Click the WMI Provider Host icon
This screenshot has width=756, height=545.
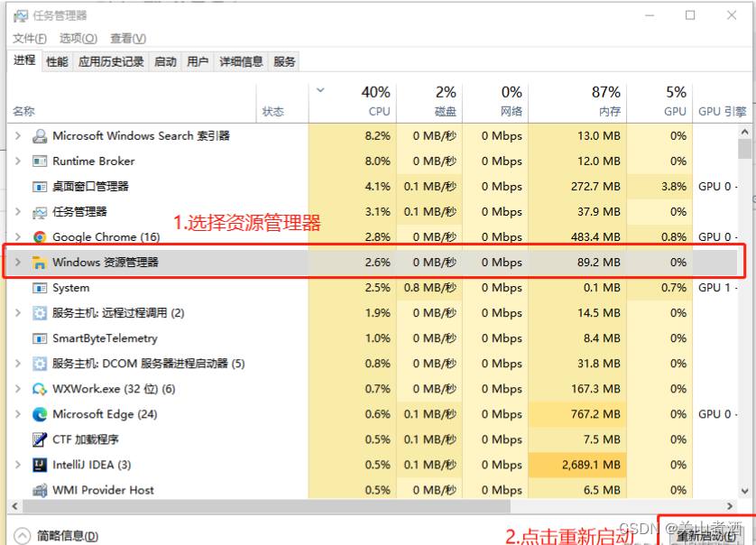coord(40,490)
